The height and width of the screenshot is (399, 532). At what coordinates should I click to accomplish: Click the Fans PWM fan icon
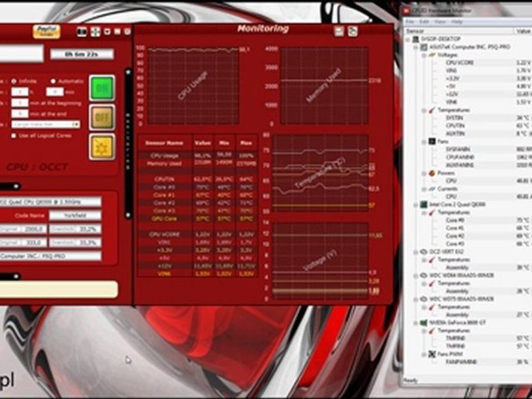[x=432, y=354]
